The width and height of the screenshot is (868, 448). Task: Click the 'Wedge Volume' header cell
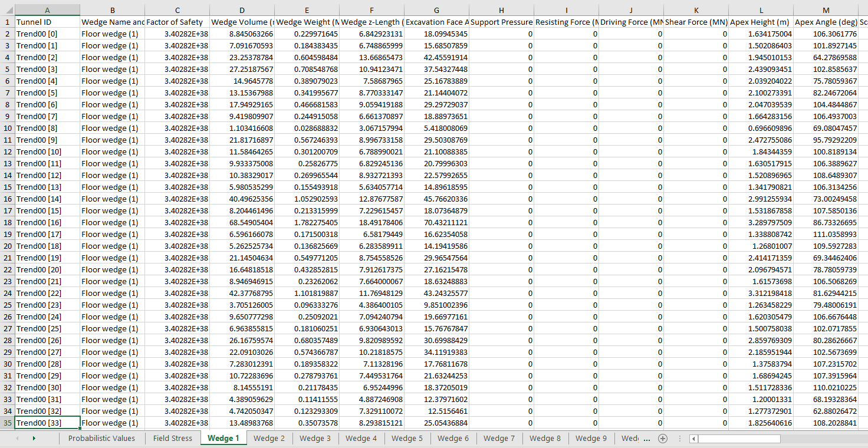242,22
